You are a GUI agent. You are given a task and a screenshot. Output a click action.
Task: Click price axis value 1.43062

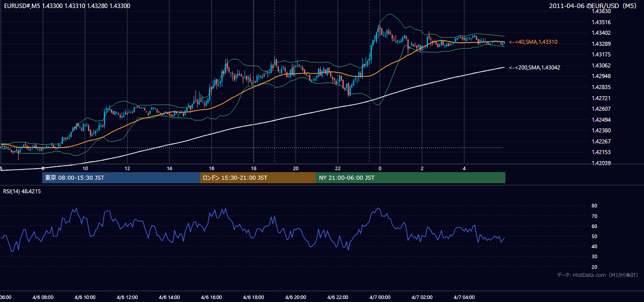(x=601, y=65)
